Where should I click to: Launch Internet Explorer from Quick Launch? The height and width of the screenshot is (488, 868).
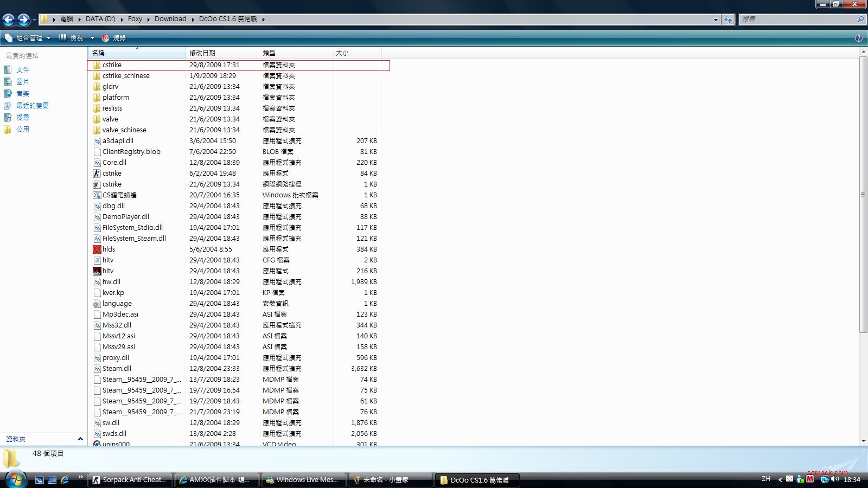click(x=65, y=480)
